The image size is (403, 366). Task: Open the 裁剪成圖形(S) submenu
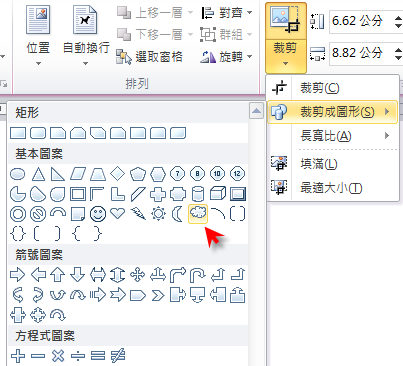pos(333,112)
